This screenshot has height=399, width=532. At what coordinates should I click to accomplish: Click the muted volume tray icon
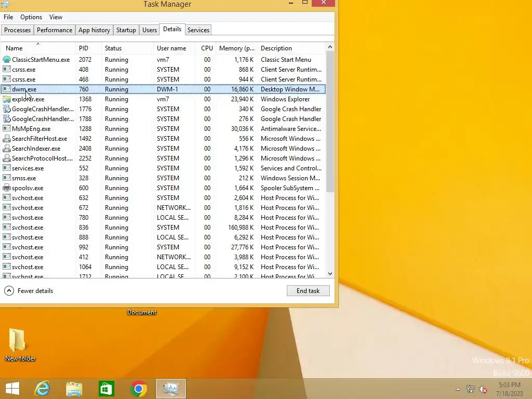(483, 390)
